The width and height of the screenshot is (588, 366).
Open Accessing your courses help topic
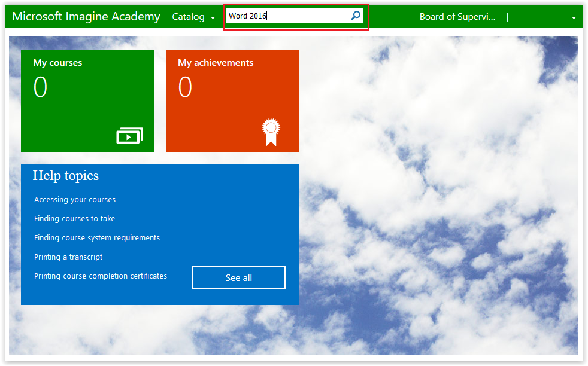(x=75, y=200)
